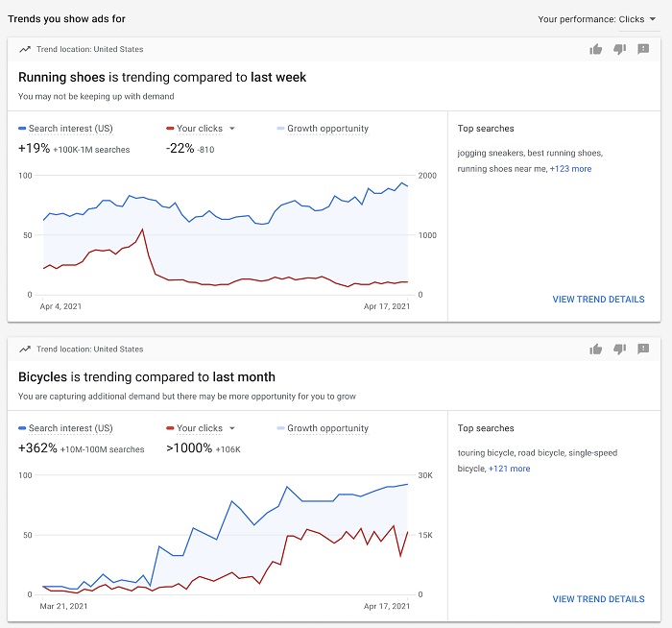Click View Trend Details for Running shoes
This screenshot has height=628, width=672.
click(598, 299)
